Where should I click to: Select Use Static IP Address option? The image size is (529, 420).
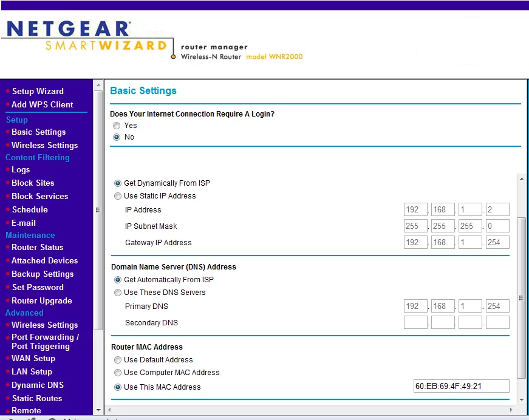(118, 196)
